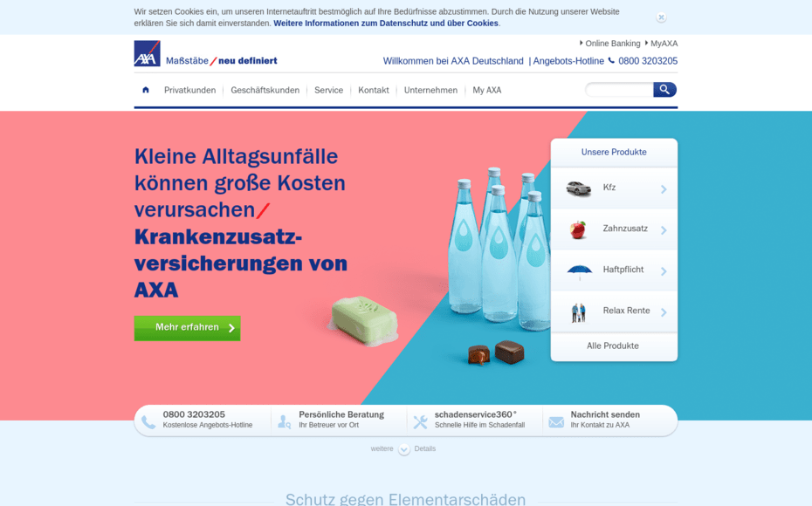This screenshot has width=812, height=506.
Task: Select the Kfz car icon
Action: (578, 188)
